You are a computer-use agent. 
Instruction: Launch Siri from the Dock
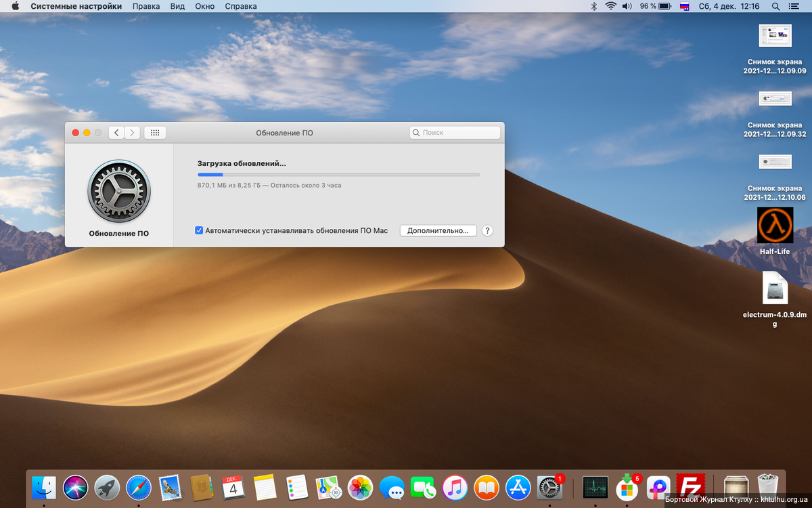pyautogui.click(x=76, y=487)
